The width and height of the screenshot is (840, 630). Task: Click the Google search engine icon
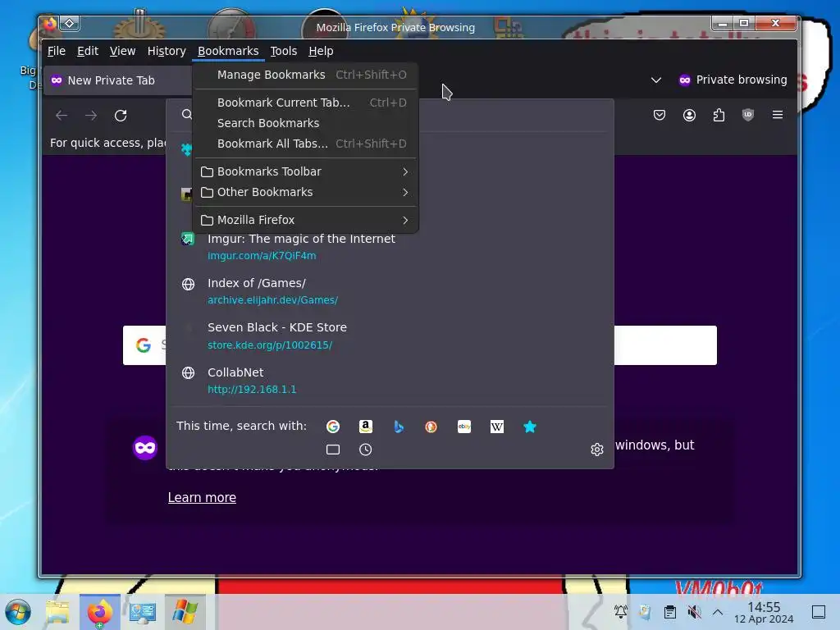pos(333,427)
